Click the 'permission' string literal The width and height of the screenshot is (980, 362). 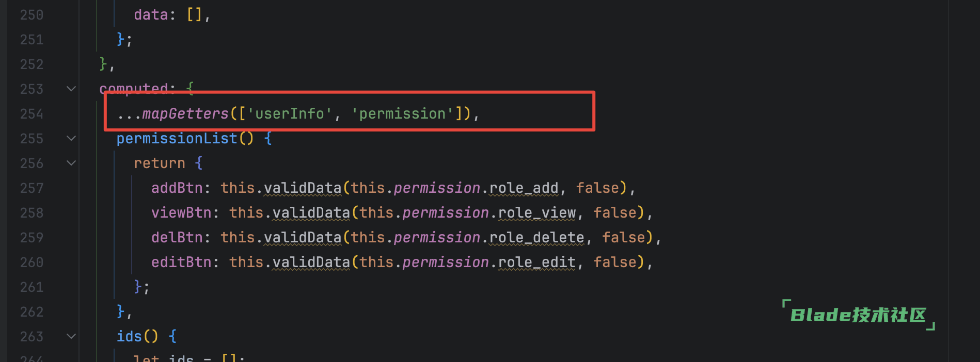pyautogui.click(x=402, y=113)
